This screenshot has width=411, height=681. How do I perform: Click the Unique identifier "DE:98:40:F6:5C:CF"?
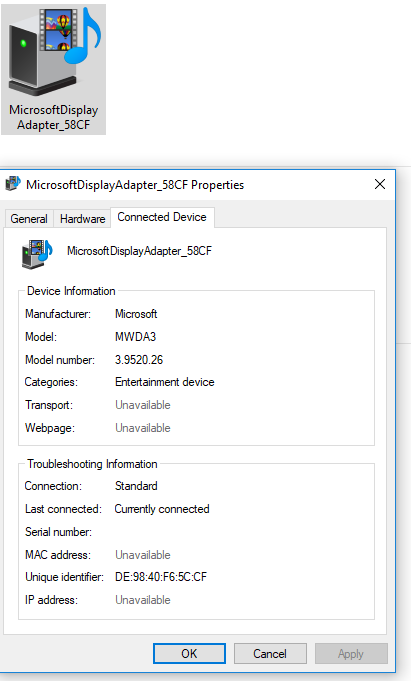pos(161,577)
